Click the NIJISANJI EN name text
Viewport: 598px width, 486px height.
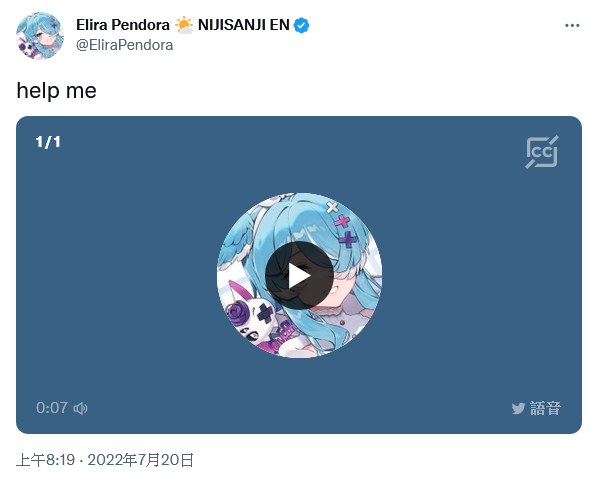244,25
